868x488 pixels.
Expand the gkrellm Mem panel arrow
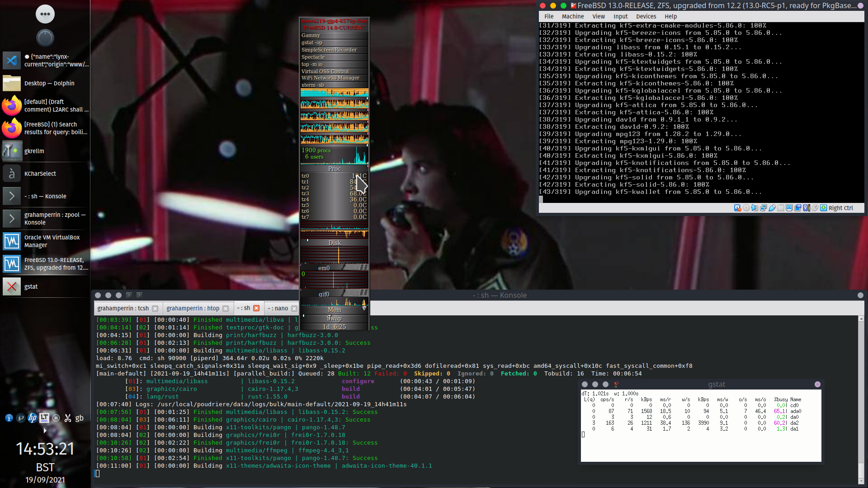364,308
